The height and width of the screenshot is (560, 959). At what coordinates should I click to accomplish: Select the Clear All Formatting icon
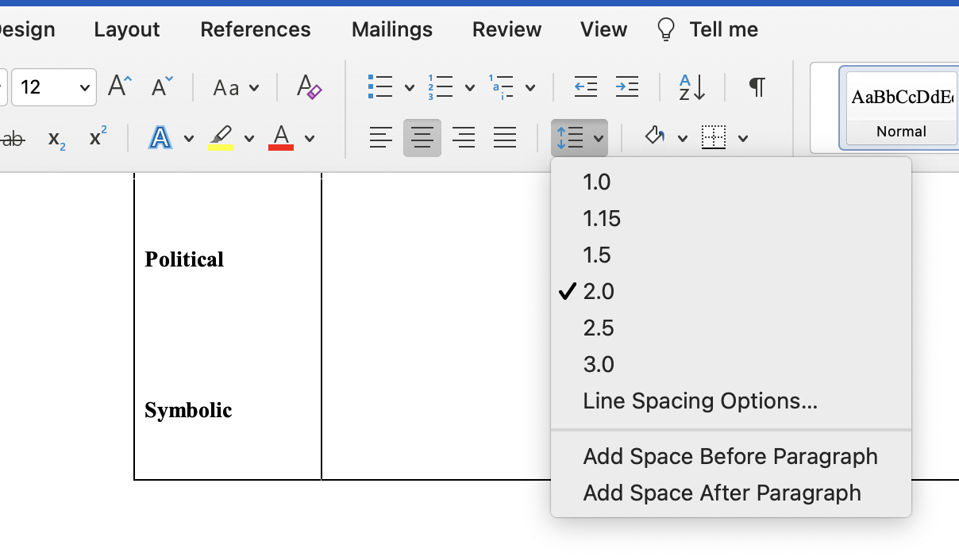(x=309, y=86)
